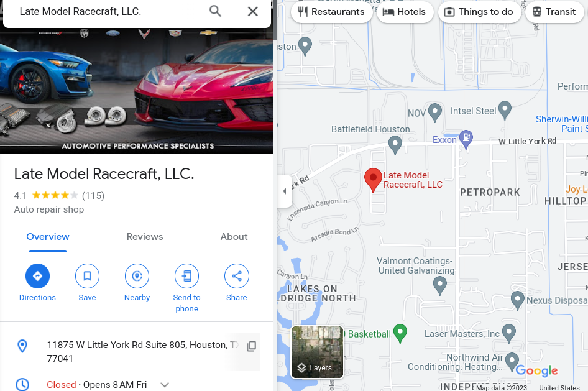Switch to the About tab
The height and width of the screenshot is (391, 588).
[234, 237]
